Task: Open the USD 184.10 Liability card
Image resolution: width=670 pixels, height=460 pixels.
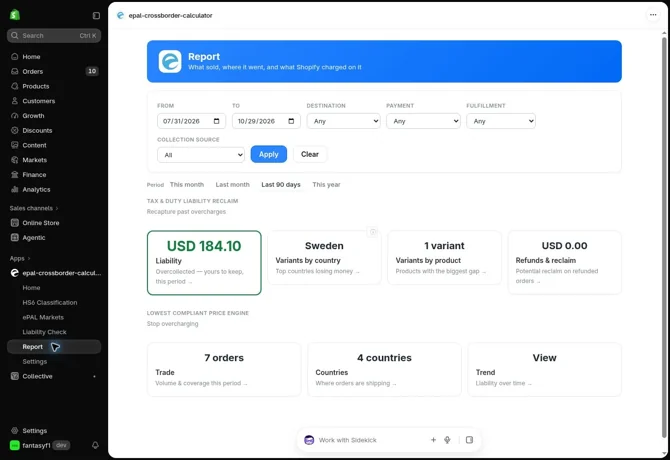Action: point(204,263)
